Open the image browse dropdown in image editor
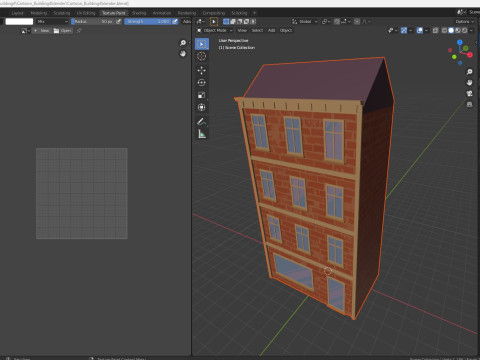The image size is (480, 360). pos(25,31)
